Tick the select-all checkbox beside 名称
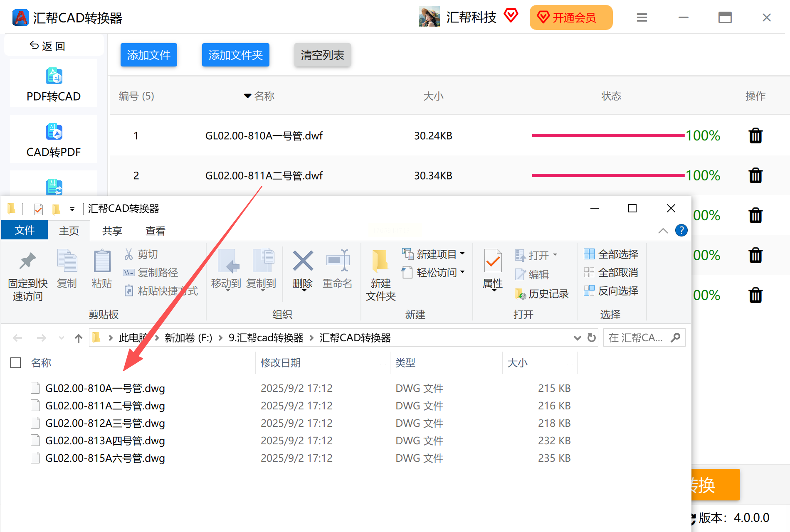 (x=16, y=363)
